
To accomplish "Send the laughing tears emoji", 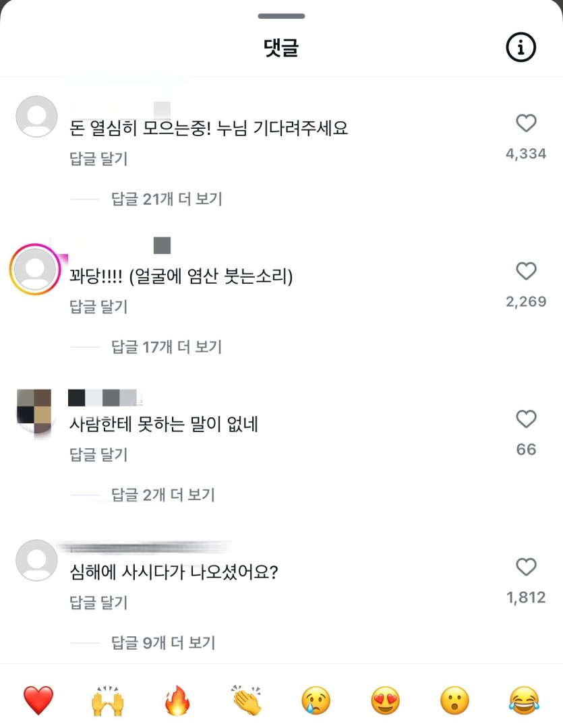I will click(525, 701).
